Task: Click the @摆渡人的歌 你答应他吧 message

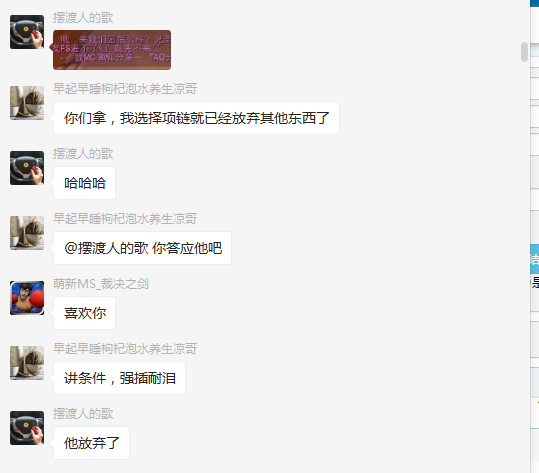Action: pyautogui.click(x=142, y=248)
